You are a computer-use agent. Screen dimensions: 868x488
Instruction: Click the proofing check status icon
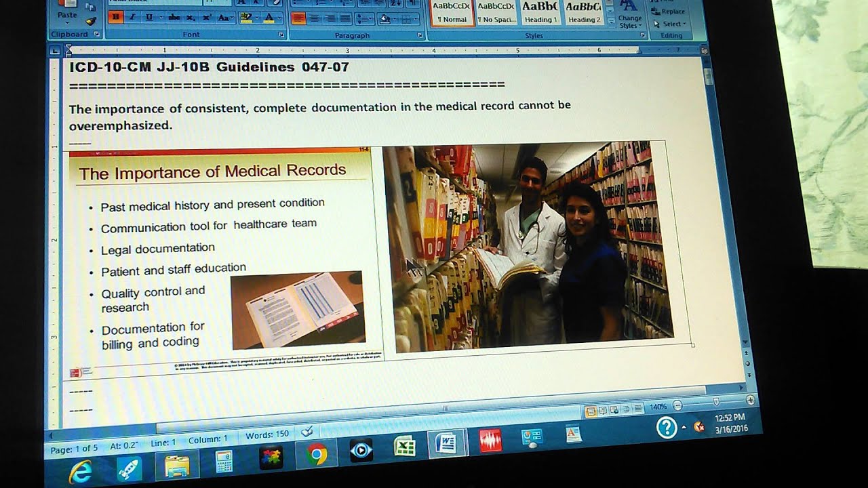(x=307, y=431)
